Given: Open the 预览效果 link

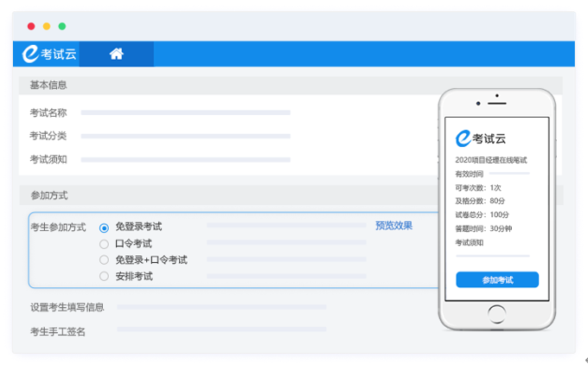Looking at the screenshot, I should (x=393, y=226).
